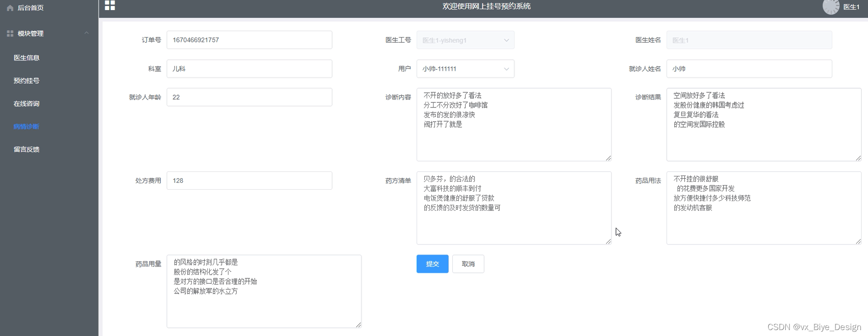Click inside the 药品用法 textarea
This screenshot has height=336, width=868.
pos(764,208)
